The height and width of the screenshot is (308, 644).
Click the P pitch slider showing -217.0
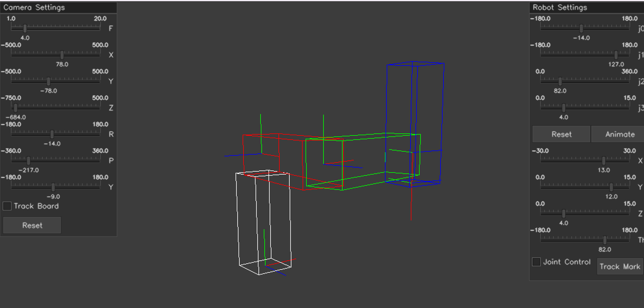pyautogui.click(x=28, y=160)
